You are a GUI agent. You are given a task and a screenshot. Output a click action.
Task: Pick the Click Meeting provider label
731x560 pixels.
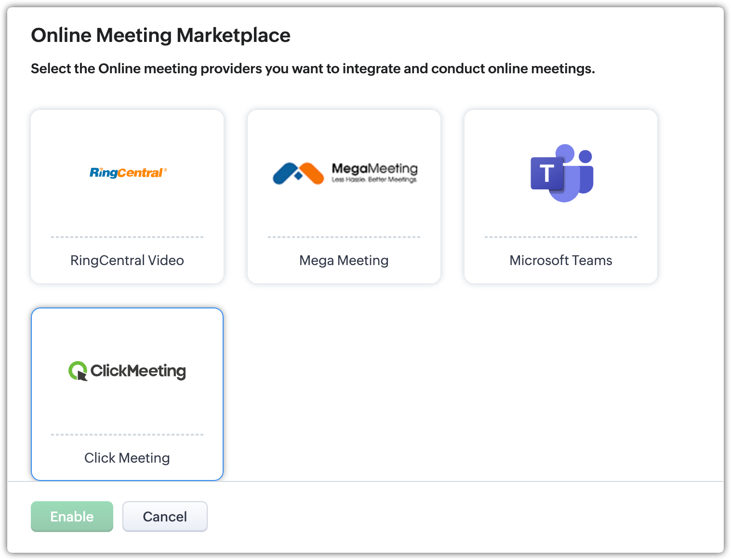(x=127, y=458)
